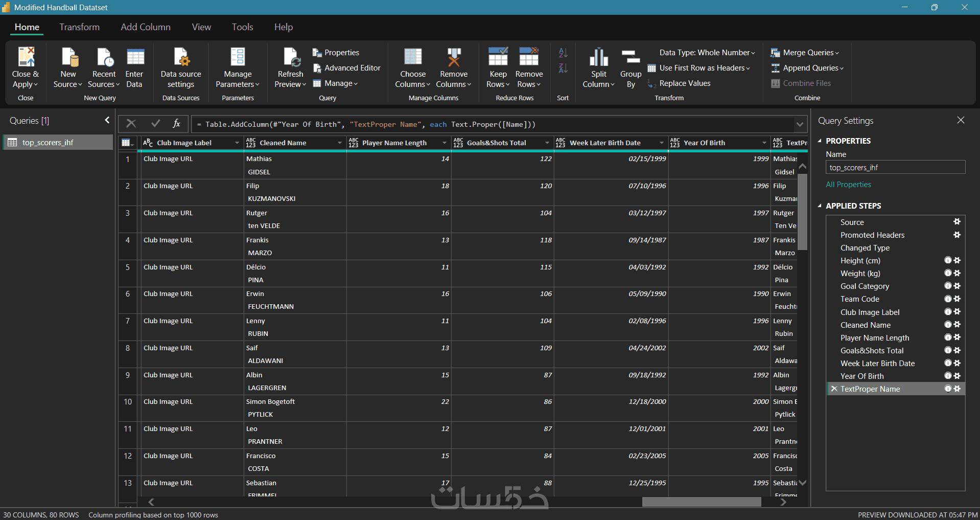Close the Query Settings pane

961,120
